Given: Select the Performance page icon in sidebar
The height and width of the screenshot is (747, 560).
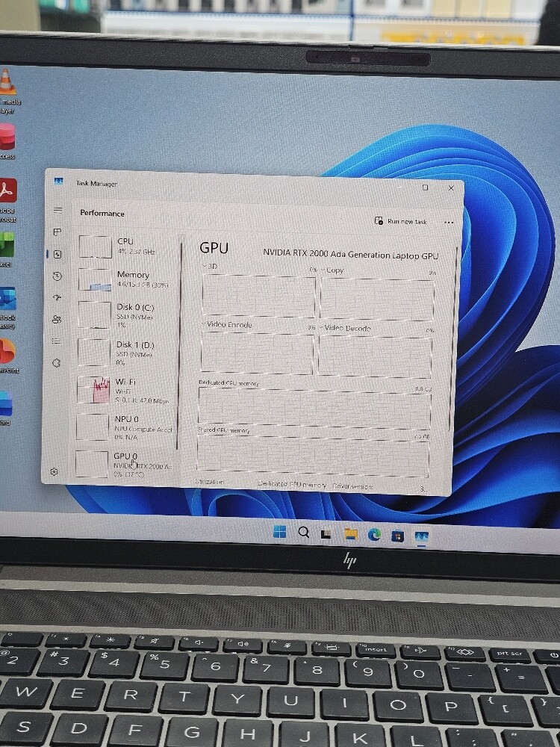Looking at the screenshot, I should tap(57, 255).
